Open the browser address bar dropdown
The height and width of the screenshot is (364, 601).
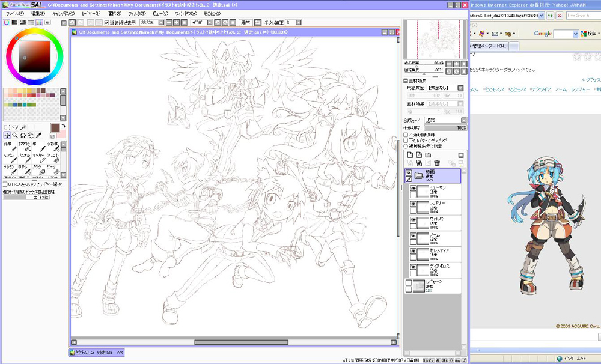[542, 16]
